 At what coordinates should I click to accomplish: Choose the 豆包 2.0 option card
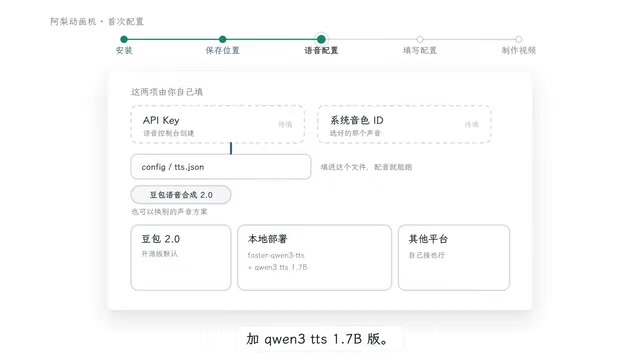click(181, 258)
